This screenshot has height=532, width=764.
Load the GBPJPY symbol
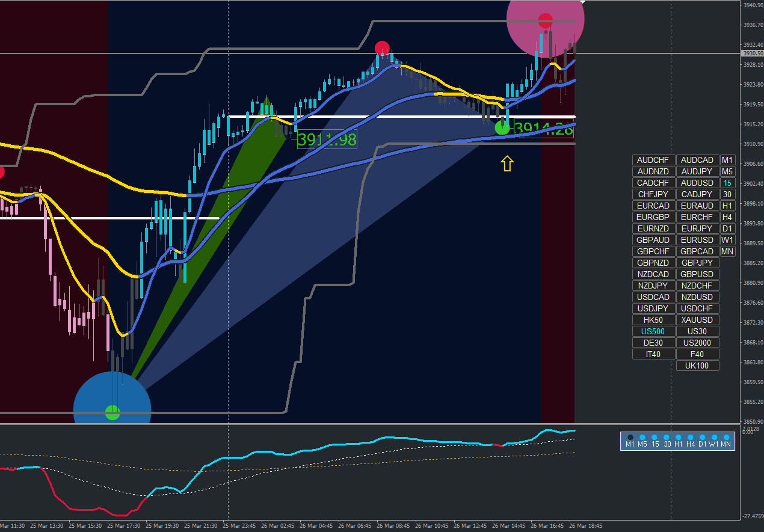pyautogui.click(x=698, y=263)
